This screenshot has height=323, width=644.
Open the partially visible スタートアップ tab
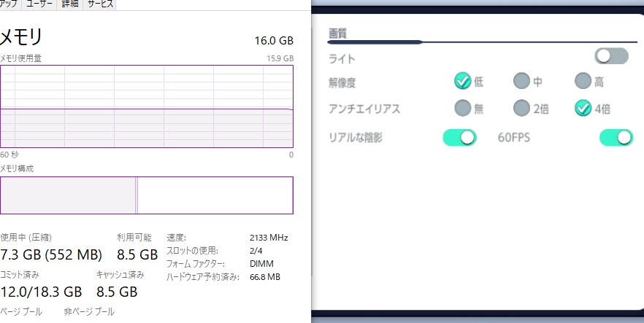pos(9,4)
